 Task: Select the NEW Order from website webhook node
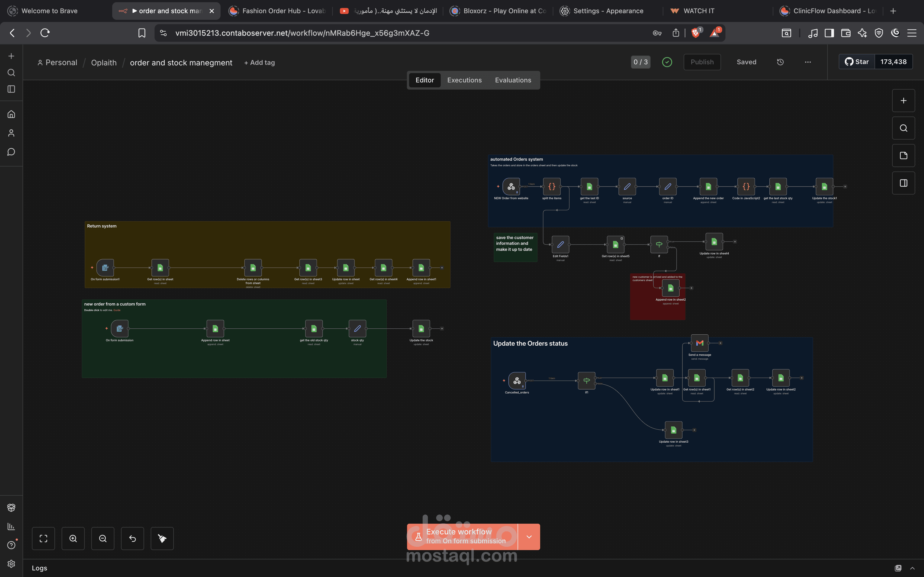[x=511, y=187]
